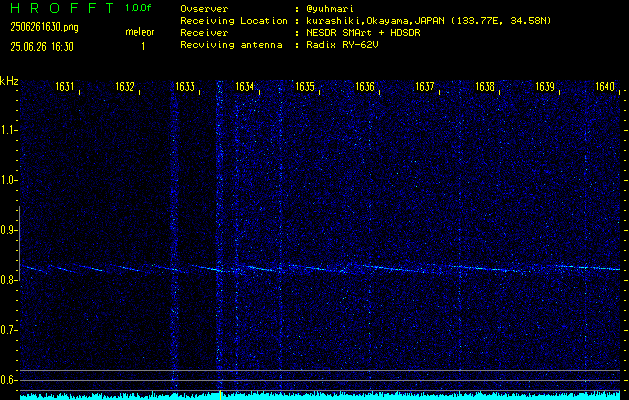Click the cyan noise level strip

point(320,397)
